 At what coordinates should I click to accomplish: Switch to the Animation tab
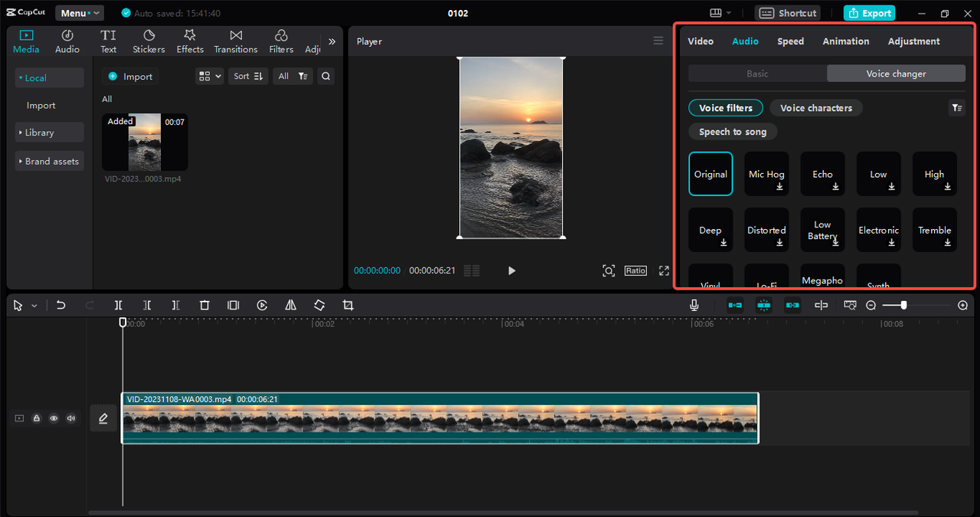(845, 41)
